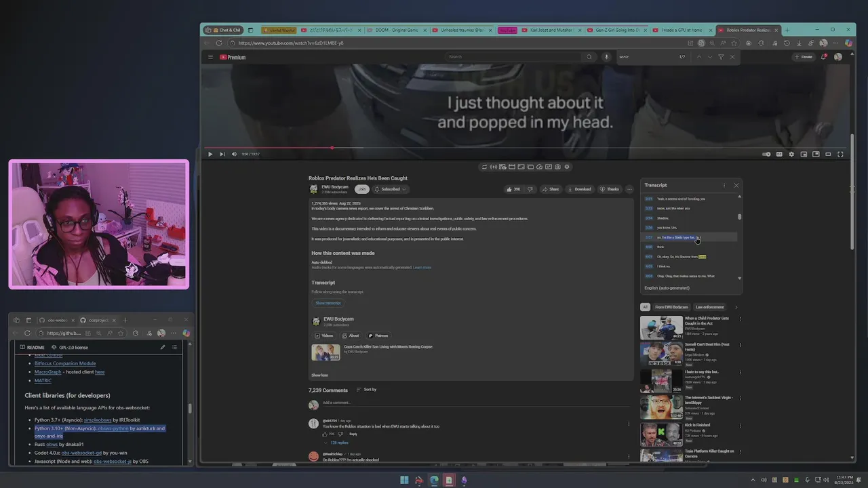The image size is (868, 488).
Task: Go to YouTube Premium home logo
Action: 233,57
